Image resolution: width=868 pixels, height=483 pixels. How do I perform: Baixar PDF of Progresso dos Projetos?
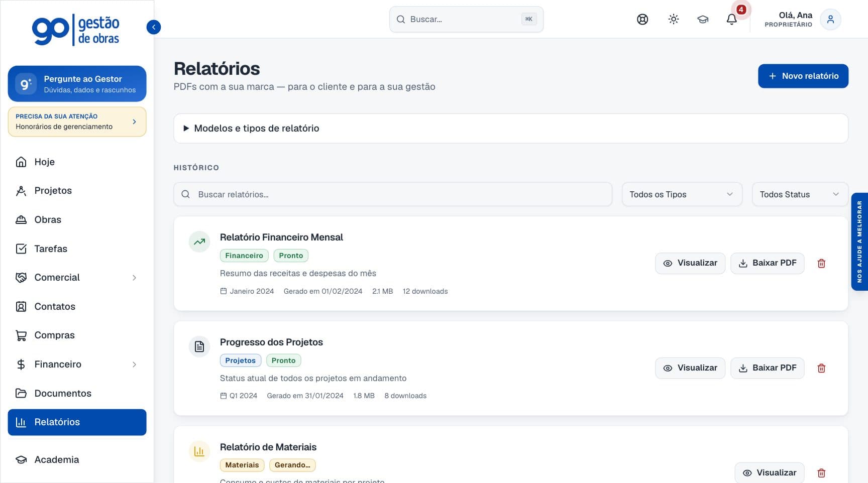(x=767, y=368)
